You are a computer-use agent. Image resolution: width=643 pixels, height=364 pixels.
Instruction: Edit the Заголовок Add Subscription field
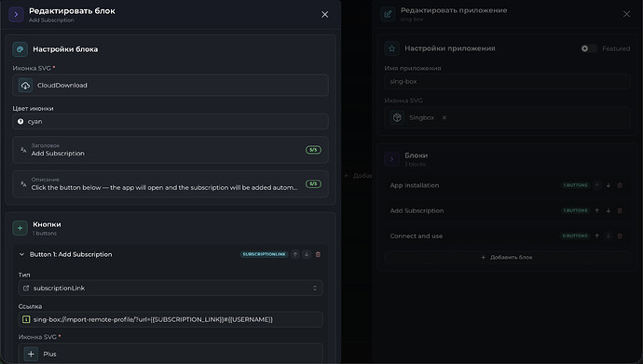coord(171,150)
